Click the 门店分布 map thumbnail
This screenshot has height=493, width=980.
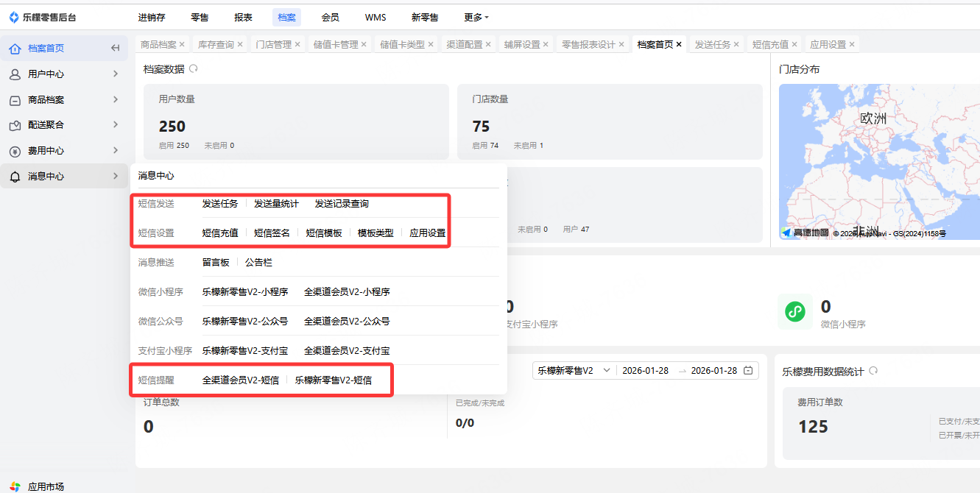(879, 161)
